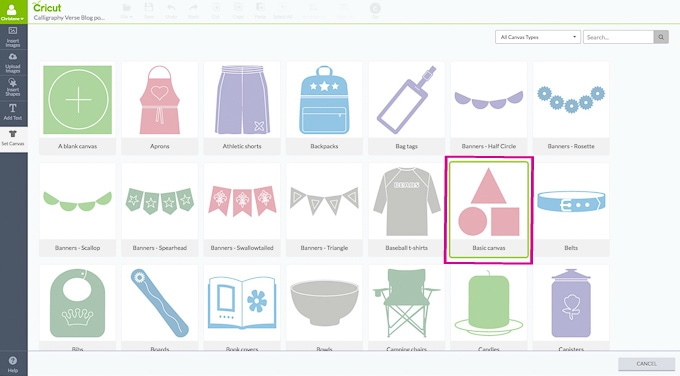Choose the Banners - Swallowtailed canvas

pos(242,209)
